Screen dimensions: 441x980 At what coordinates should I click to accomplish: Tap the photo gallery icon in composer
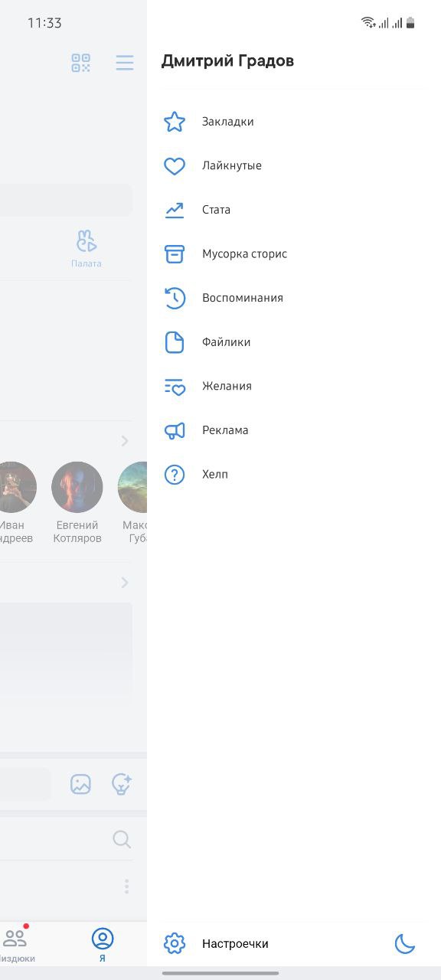point(80,784)
